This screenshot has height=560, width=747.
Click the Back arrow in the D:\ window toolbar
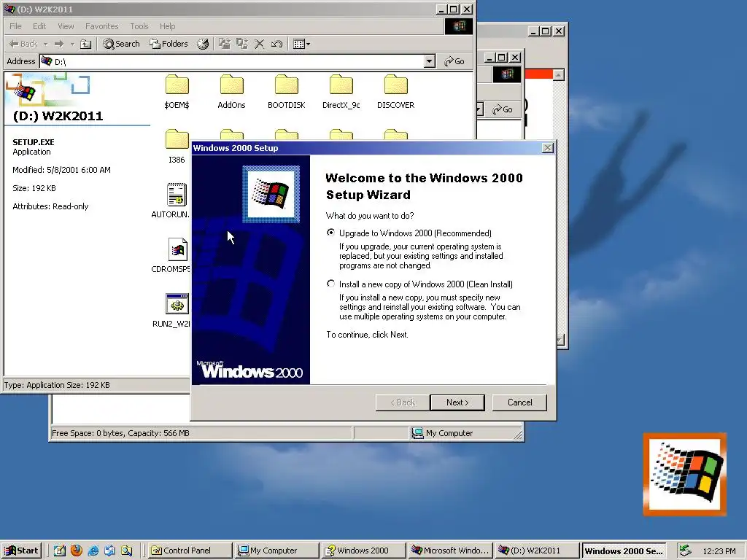[x=23, y=44]
